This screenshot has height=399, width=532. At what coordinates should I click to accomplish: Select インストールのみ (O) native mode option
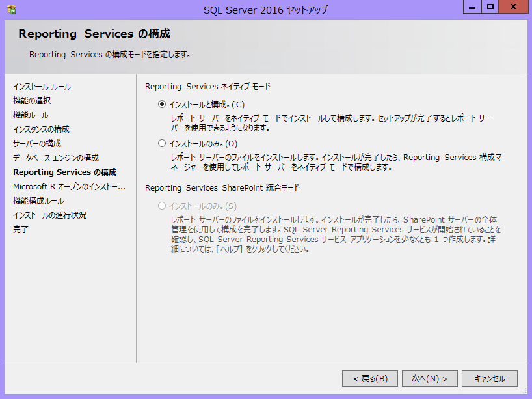[162, 143]
